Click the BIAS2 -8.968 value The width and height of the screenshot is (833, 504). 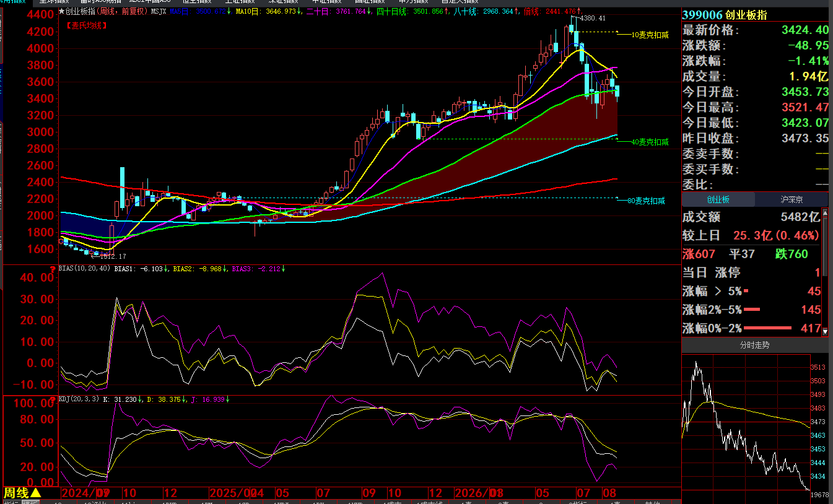(200, 269)
